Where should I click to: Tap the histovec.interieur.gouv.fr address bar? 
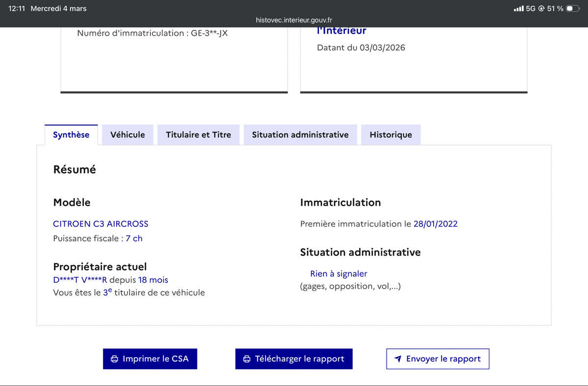[x=294, y=20]
